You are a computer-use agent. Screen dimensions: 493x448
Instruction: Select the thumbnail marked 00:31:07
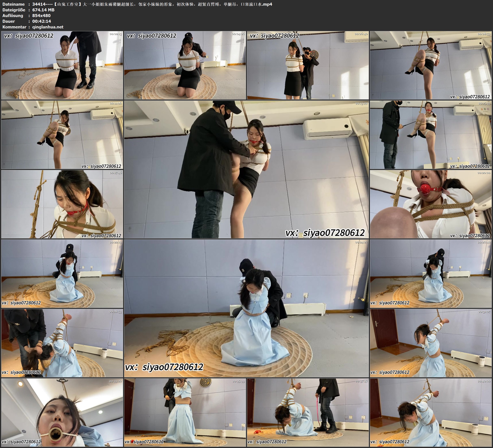431,343
